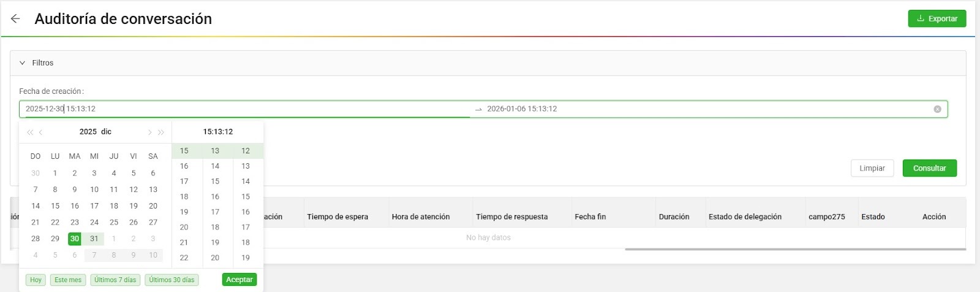
Task: Select December 31 in calendar
Action: pos(94,239)
